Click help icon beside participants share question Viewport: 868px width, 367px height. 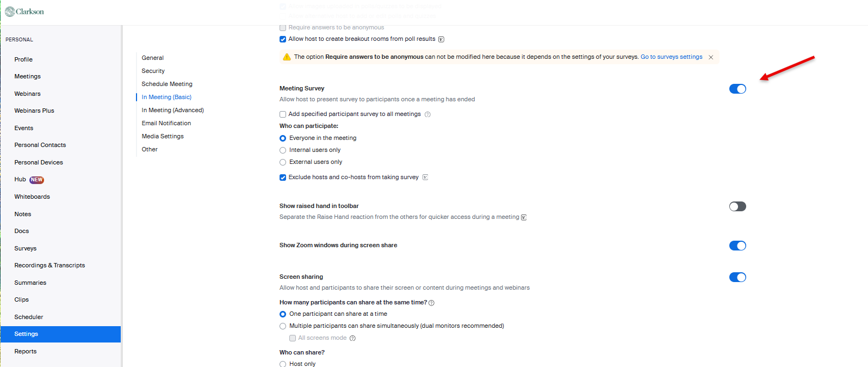[x=432, y=303]
